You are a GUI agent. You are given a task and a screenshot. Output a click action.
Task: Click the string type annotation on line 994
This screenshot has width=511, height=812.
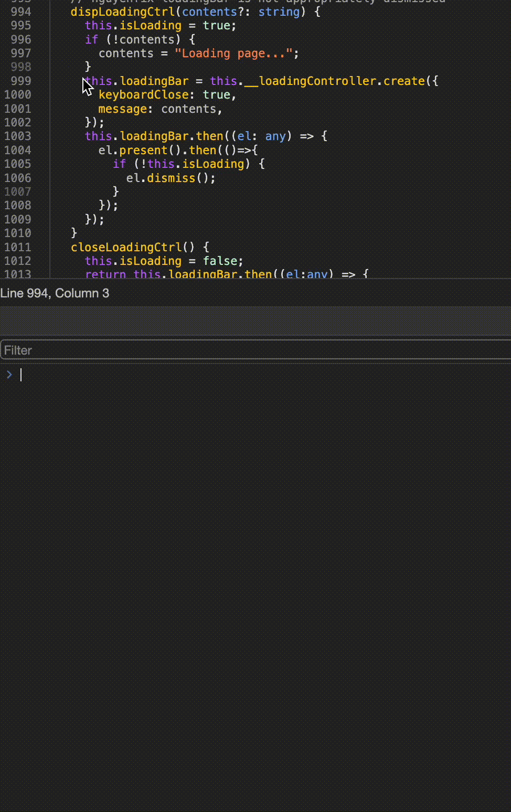pyautogui.click(x=279, y=12)
